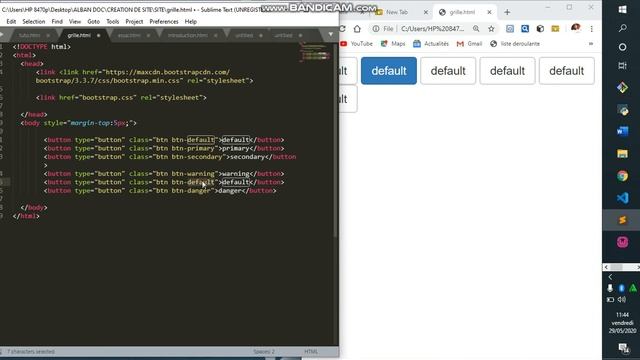Open Sublime Selection menu
Viewport: 640px width, 360px height.
pos(33,22)
